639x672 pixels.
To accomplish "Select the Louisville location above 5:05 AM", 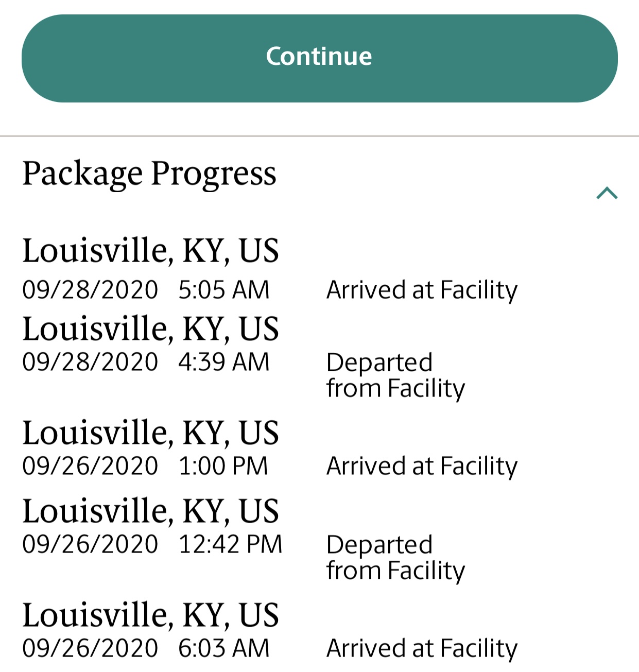I will coord(150,251).
